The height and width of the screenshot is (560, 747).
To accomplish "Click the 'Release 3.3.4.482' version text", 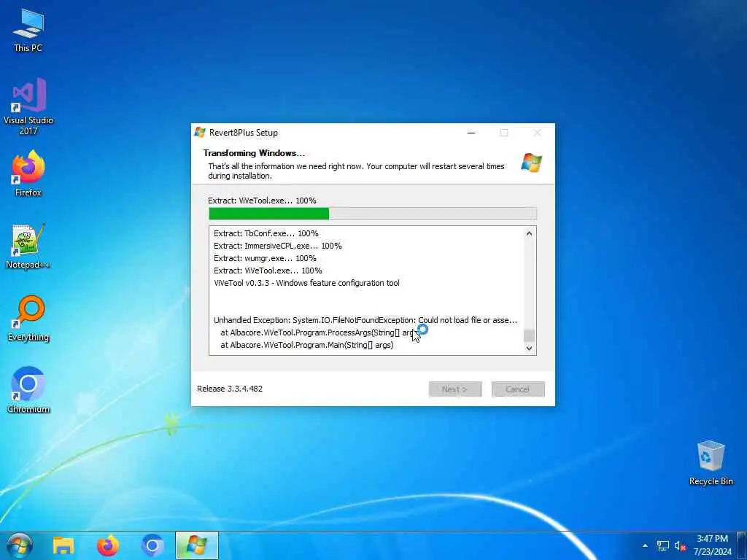I will point(230,389).
